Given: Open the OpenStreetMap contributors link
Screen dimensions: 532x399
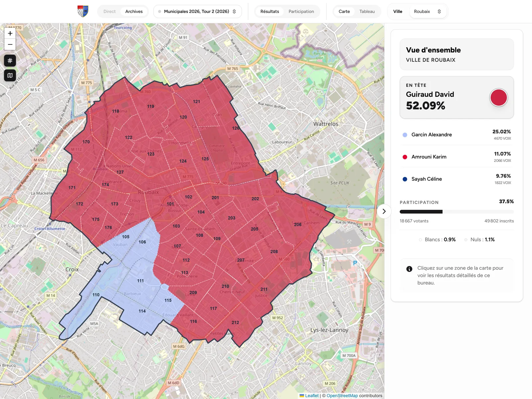Looking at the screenshot, I should 342,396.
